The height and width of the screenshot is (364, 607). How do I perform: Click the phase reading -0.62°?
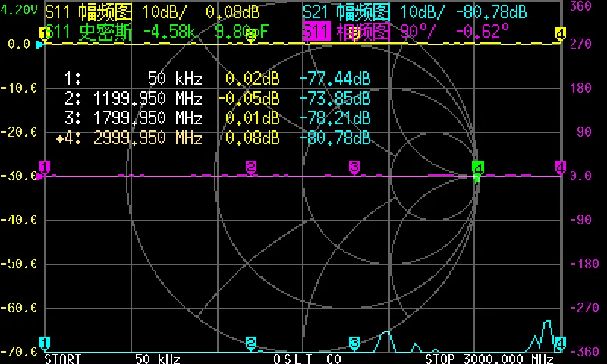(x=483, y=31)
